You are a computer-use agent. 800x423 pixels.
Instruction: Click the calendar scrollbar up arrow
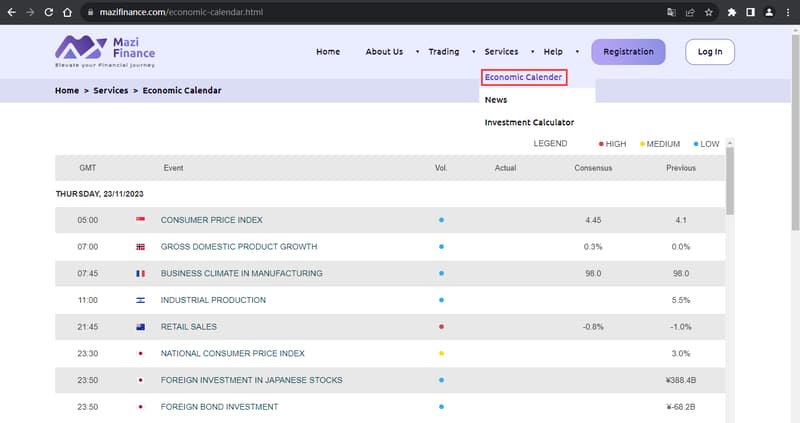(730, 142)
